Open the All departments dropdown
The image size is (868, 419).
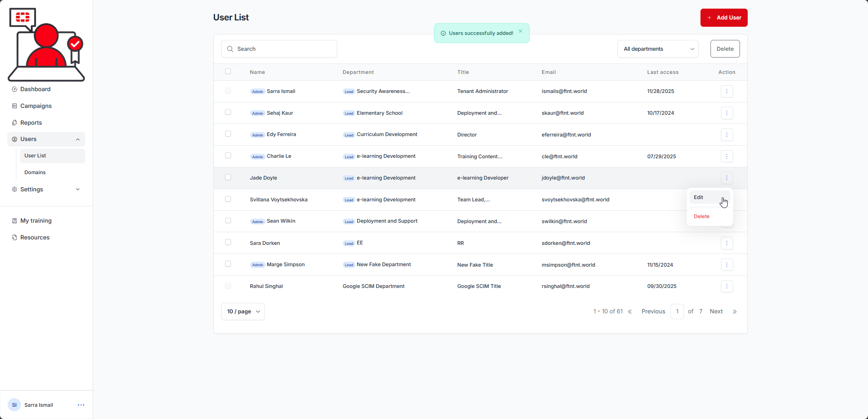pos(658,49)
